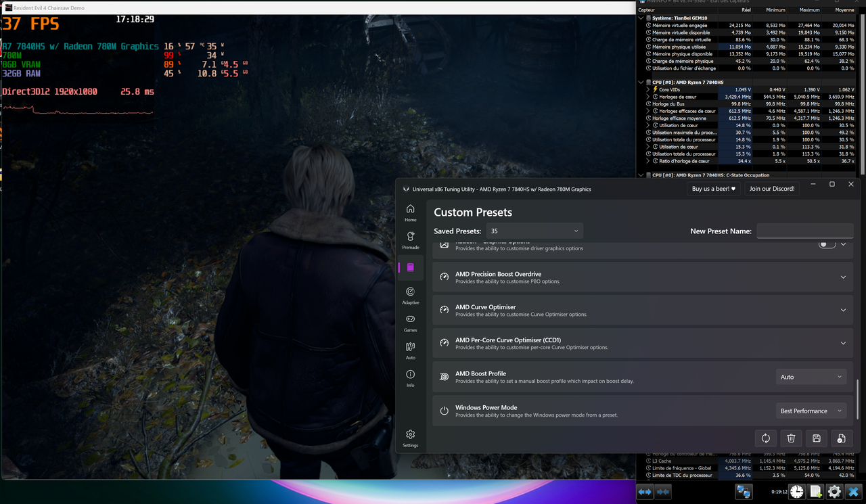This screenshot has height=504, width=866.
Task: Click the AMD Boost Profile row icon
Action: (444, 377)
